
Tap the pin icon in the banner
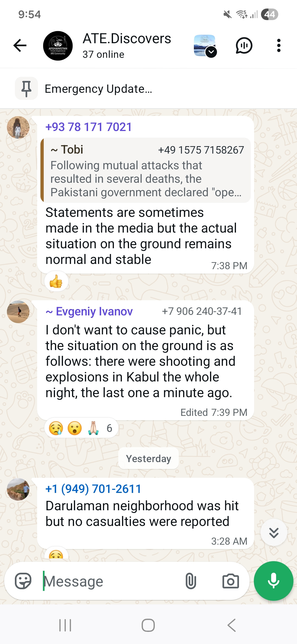26,89
